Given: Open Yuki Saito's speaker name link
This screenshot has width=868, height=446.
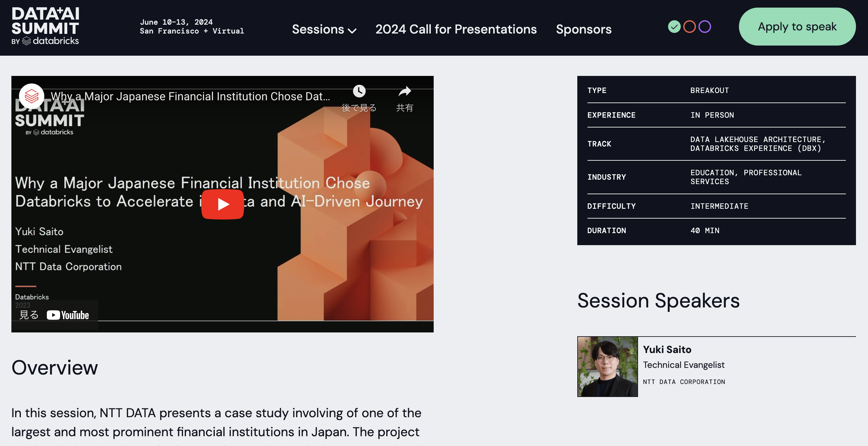Looking at the screenshot, I should [x=667, y=349].
